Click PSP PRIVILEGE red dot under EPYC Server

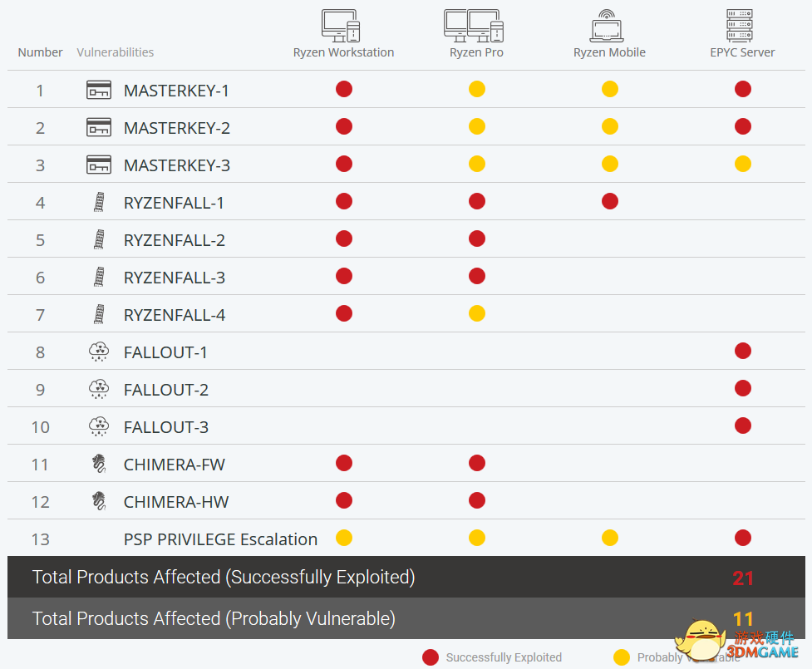[x=743, y=538]
